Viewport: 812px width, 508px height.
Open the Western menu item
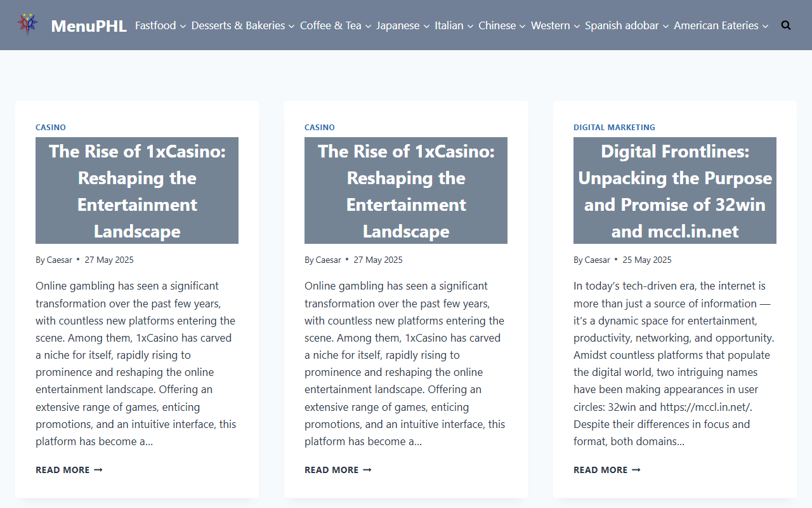[551, 25]
